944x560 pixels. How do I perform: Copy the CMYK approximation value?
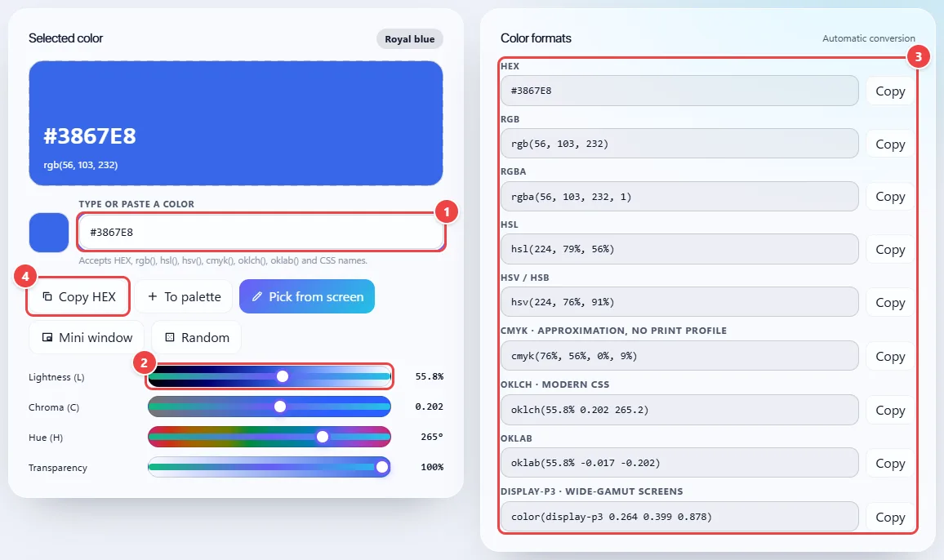coord(890,357)
